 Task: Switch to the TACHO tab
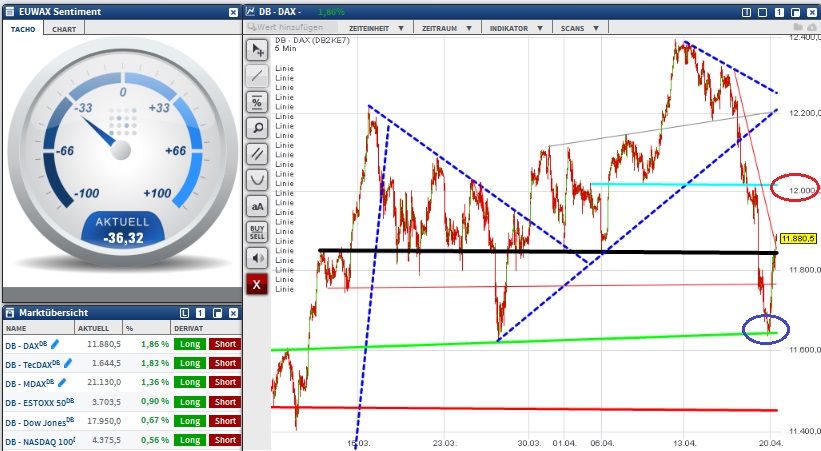pos(24,29)
